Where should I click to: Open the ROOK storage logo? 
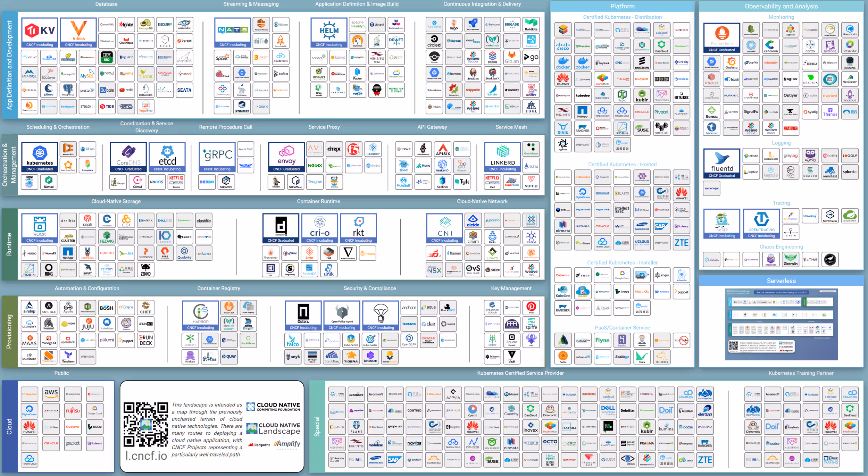tap(40, 228)
